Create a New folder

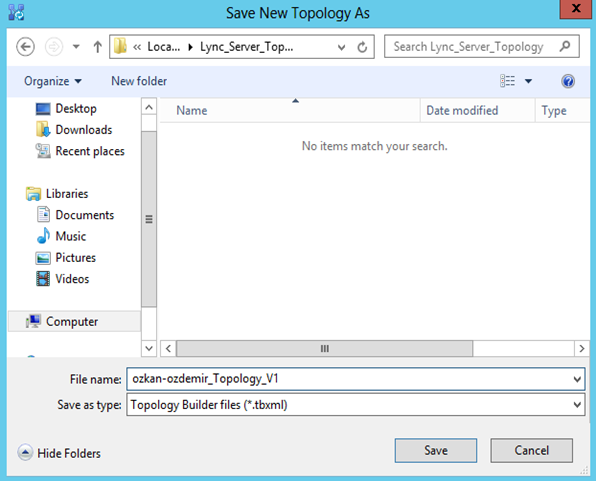[x=139, y=81]
